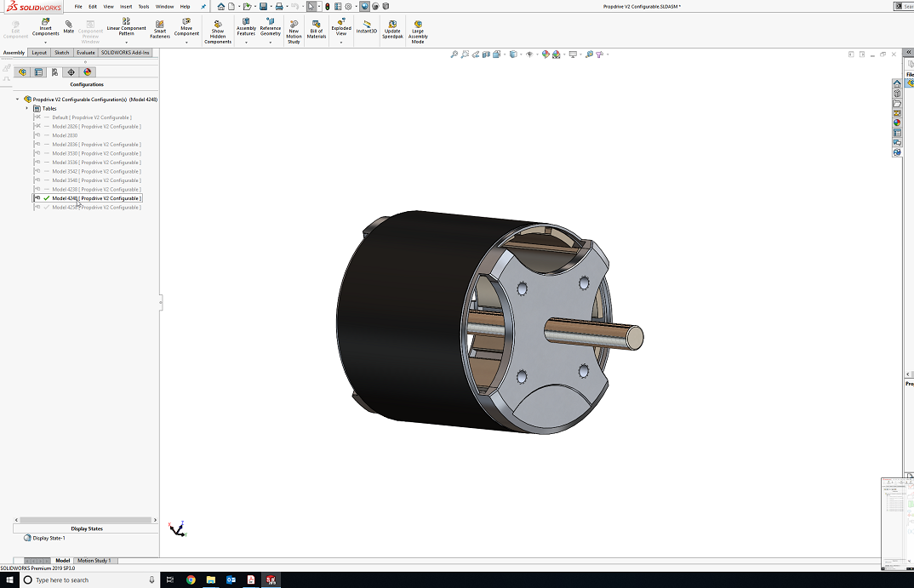Image resolution: width=914 pixels, height=588 pixels.
Task: Expand the Tables folder
Action: (x=27, y=108)
